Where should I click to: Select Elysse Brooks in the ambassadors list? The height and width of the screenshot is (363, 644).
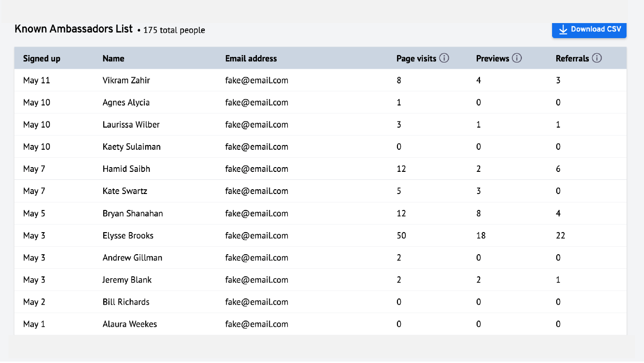128,235
